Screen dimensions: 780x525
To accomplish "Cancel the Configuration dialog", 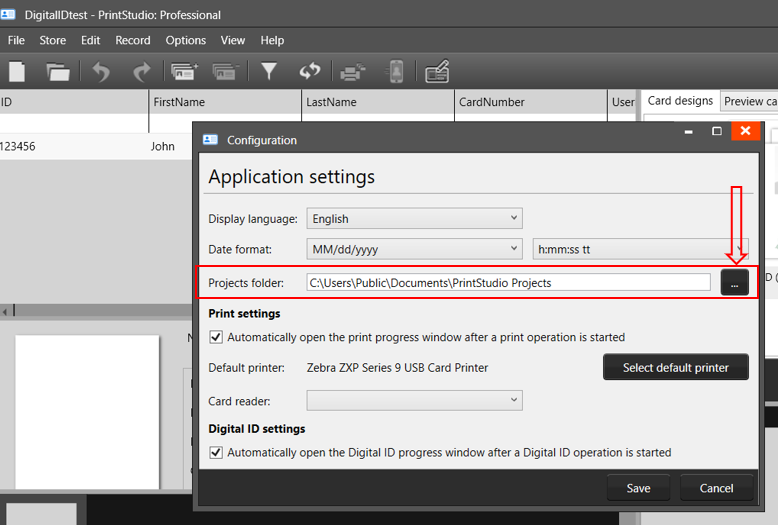I will point(716,488).
